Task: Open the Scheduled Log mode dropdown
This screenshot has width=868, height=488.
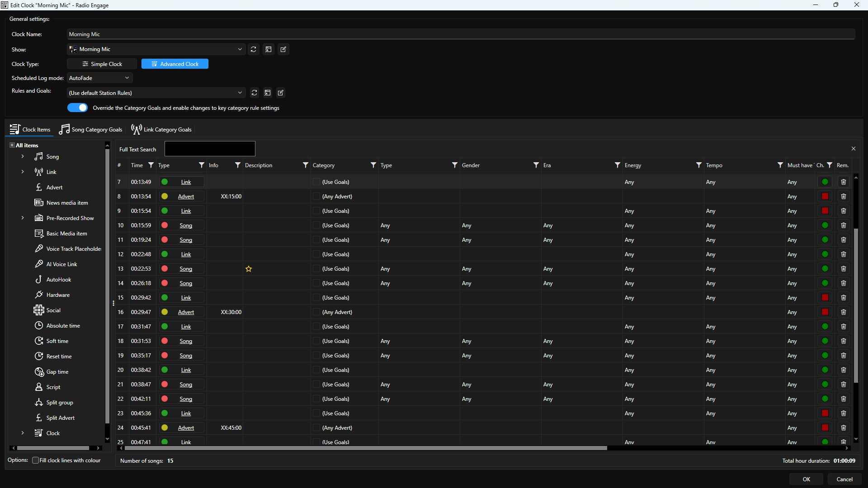Action: pos(127,78)
